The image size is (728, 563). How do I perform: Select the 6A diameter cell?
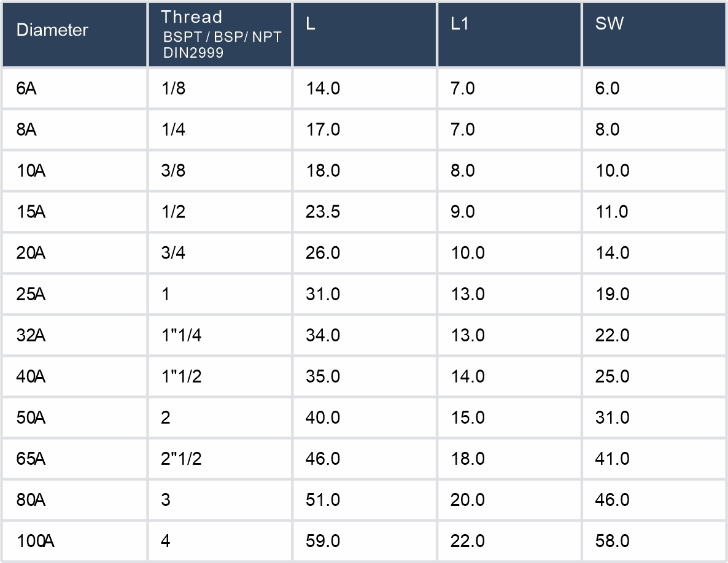(26, 88)
